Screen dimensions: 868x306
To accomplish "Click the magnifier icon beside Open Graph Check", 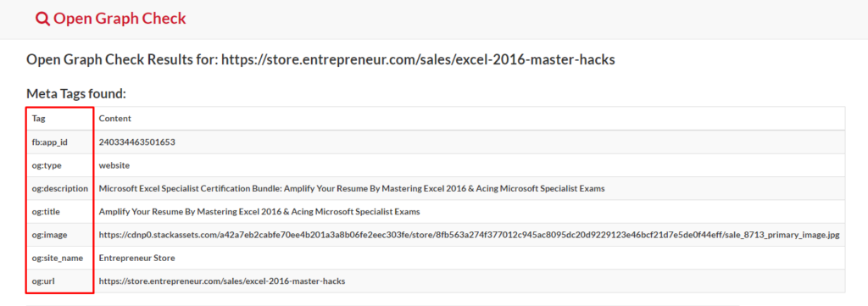I will (x=42, y=19).
